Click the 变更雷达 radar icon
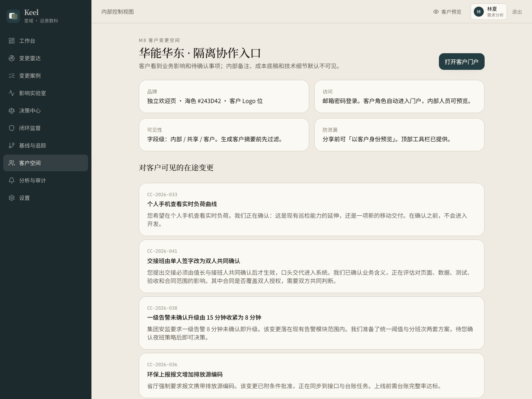 click(12, 58)
